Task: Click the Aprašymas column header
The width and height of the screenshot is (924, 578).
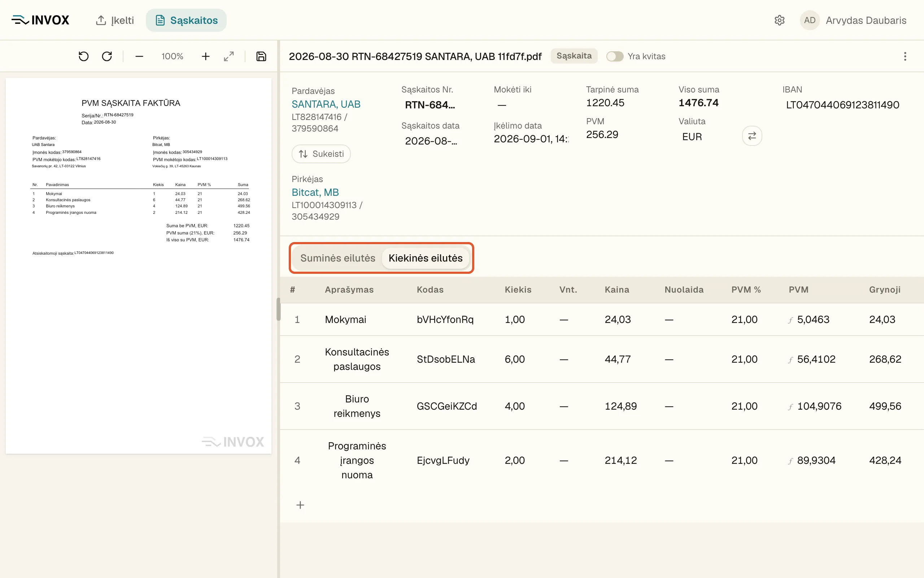Action: pos(349,290)
